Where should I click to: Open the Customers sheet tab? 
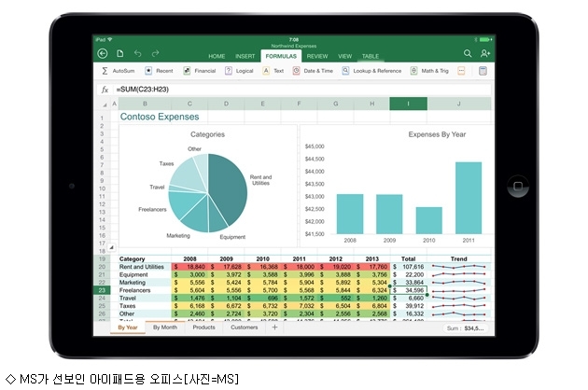click(245, 327)
